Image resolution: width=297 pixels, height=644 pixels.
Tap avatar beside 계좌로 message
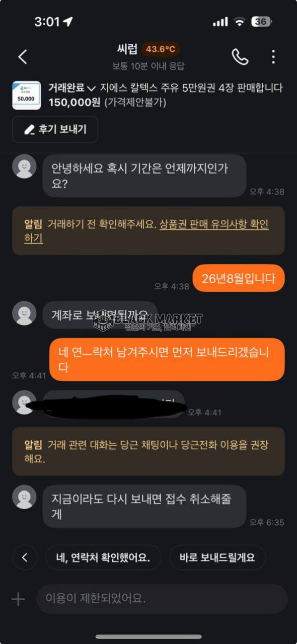(24, 313)
